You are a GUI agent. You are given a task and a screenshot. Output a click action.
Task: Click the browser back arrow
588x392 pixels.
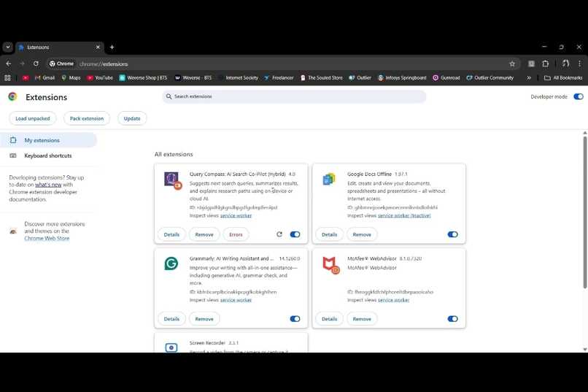click(9, 64)
